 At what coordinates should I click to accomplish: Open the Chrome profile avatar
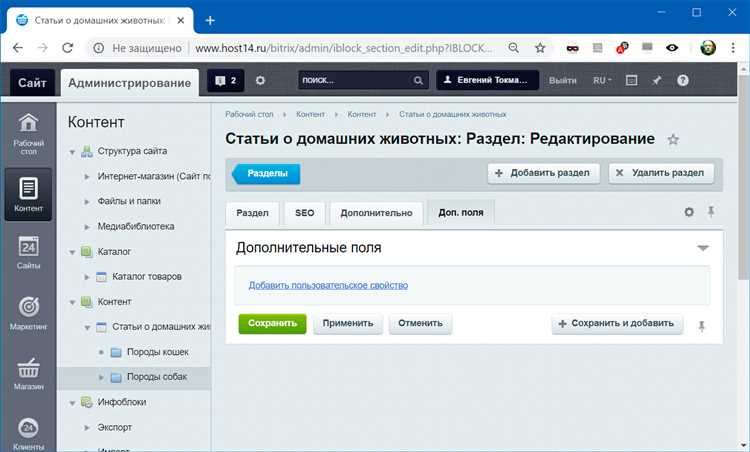tap(708, 48)
